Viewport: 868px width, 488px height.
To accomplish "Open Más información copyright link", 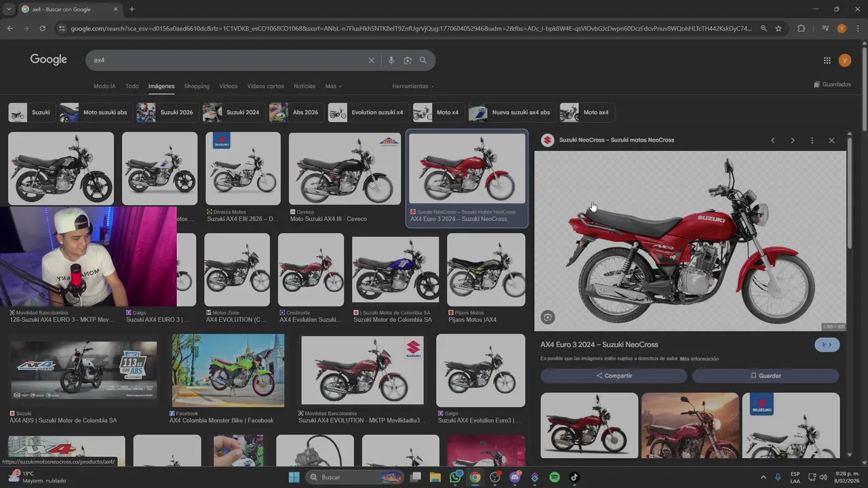I will [699, 359].
